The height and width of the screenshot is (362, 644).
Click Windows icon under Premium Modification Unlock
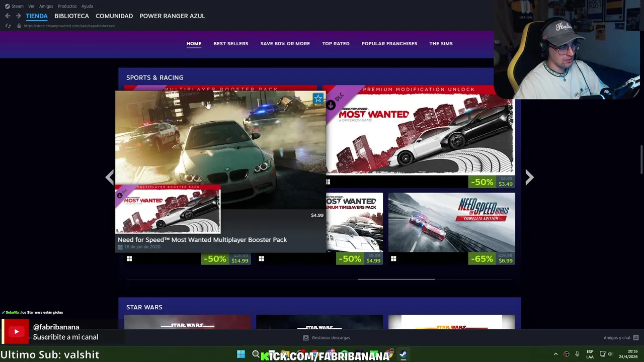click(328, 182)
